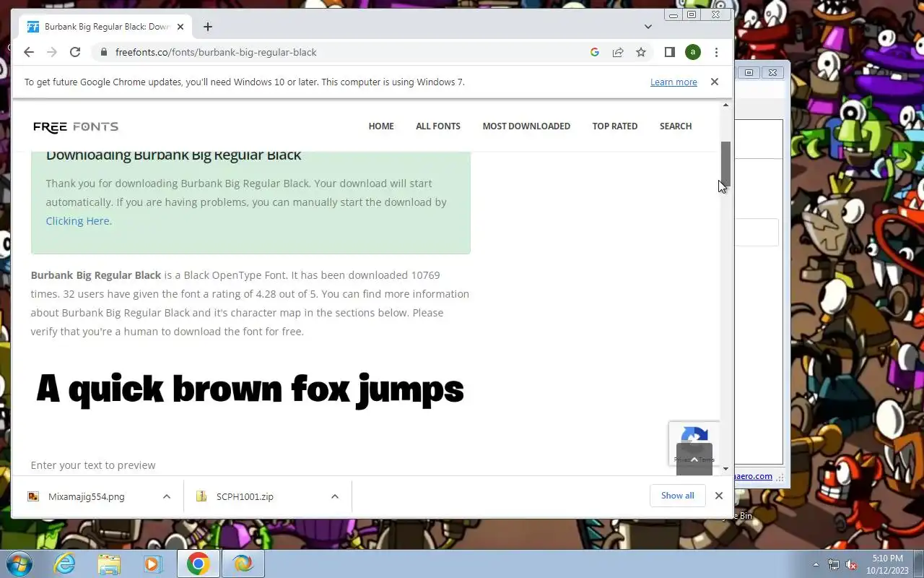This screenshot has height=578, width=924.
Task: Open the media player taskbar icon
Action: click(x=152, y=564)
